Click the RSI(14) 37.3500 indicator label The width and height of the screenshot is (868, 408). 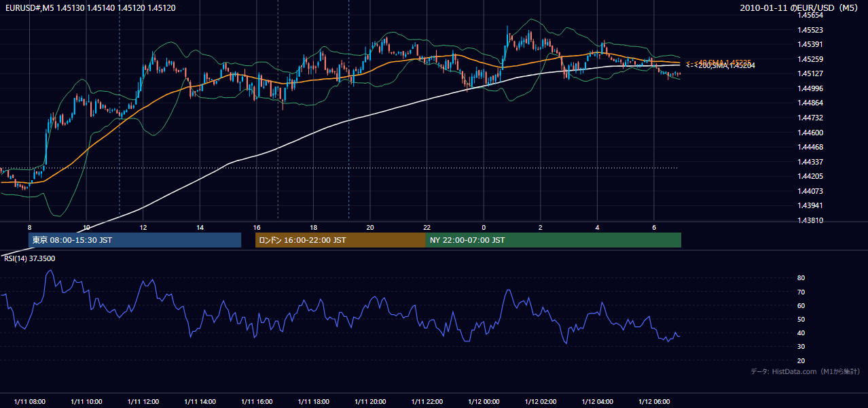[29, 258]
